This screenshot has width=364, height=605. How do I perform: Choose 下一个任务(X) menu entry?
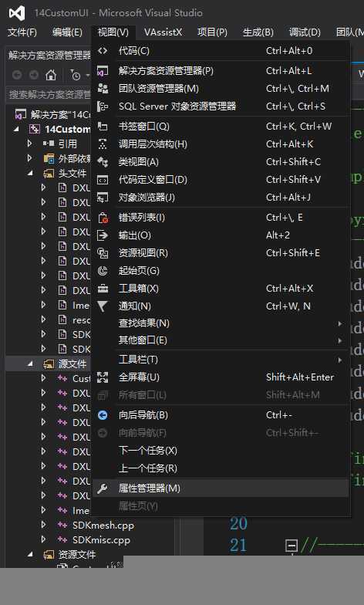(221, 451)
